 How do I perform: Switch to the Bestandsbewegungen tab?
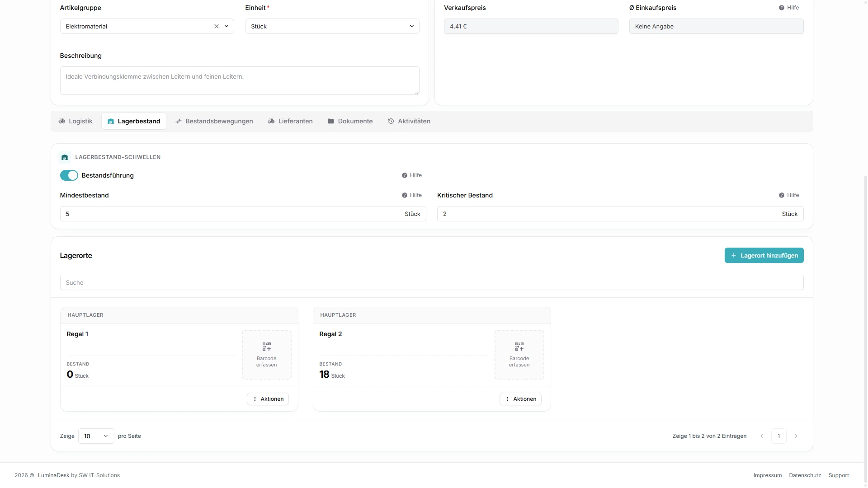(x=214, y=121)
